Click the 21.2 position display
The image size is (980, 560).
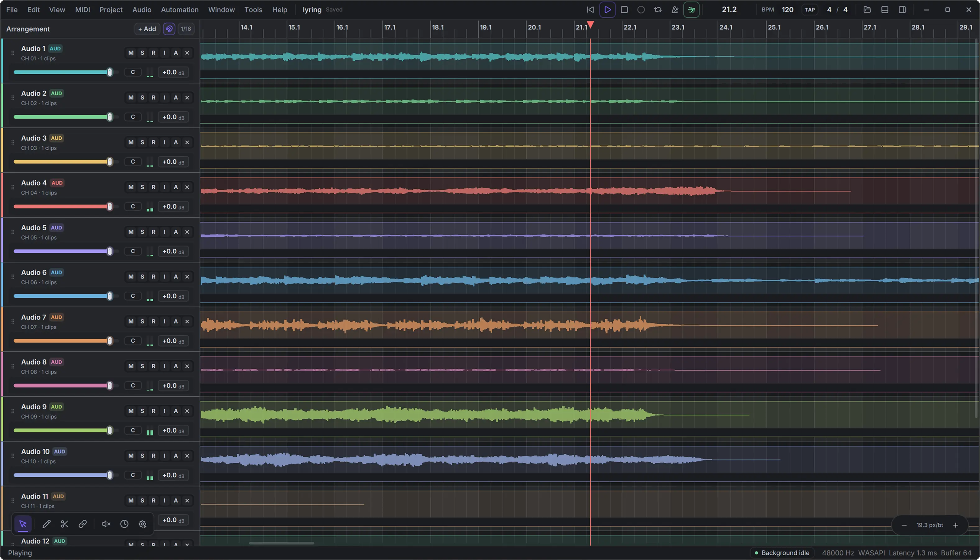[729, 10]
